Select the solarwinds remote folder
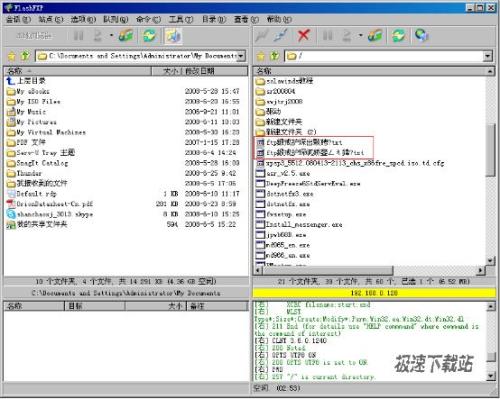This screenshot has width=500, height=399. (x=284, y=81)
